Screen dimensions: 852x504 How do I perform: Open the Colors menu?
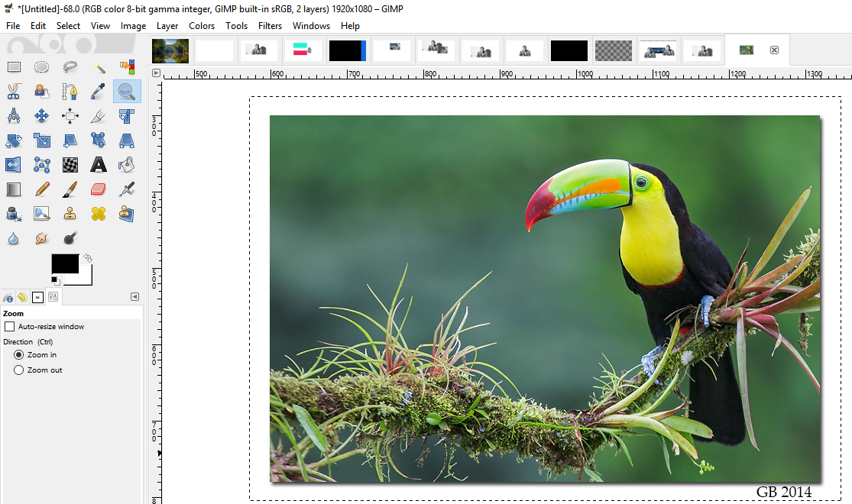click(x=202, y=26)
